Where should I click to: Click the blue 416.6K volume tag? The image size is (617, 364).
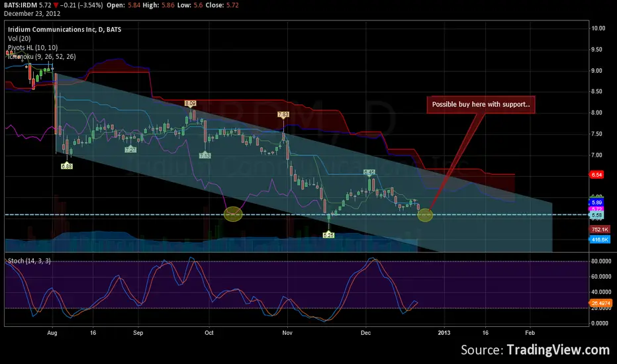point(600,240)
